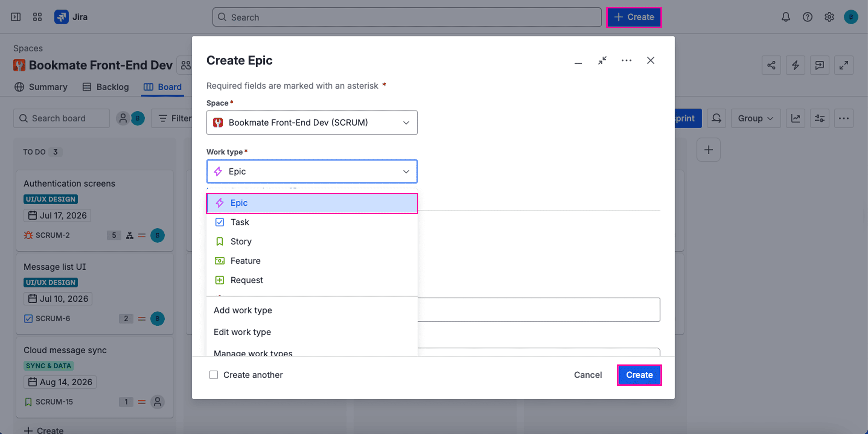868x434 pixels.
Task: Enter full screen with the expand arrows icon
Action: (844, 65)
